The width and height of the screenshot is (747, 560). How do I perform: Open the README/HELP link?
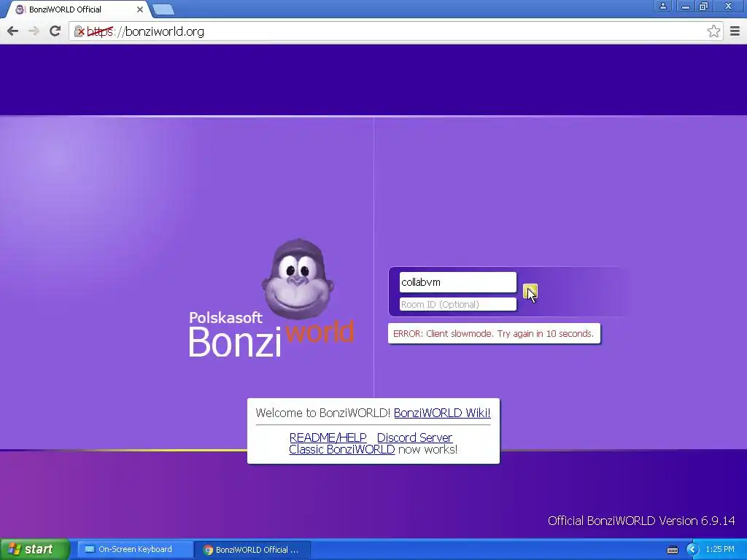pyautogui.click(x=328, y=437)
